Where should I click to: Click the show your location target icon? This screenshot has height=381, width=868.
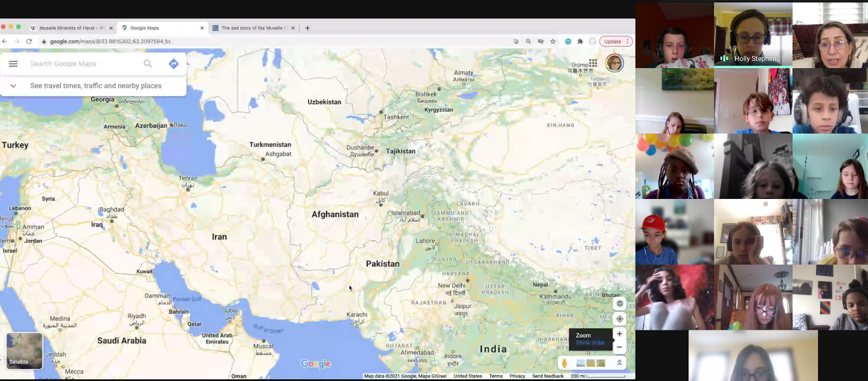(x=620, y=319)
